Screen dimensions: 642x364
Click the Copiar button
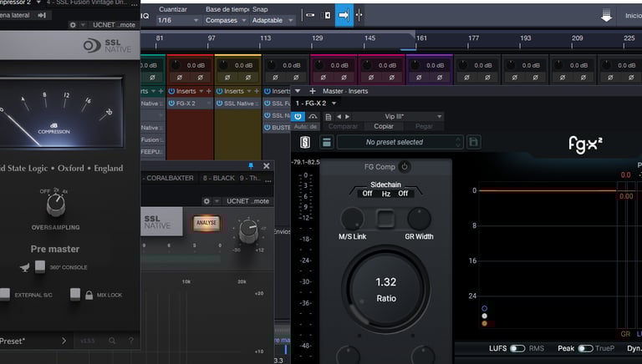(384, 126)
